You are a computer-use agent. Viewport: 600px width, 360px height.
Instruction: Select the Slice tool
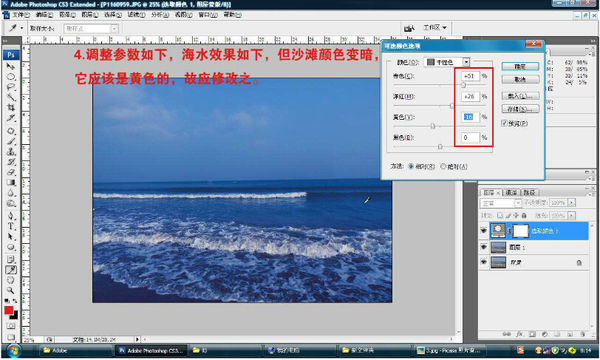coord(11,118)
